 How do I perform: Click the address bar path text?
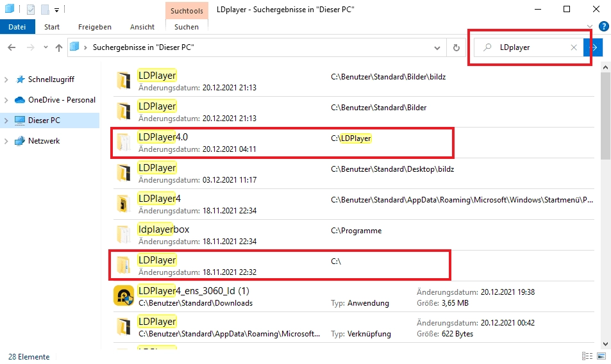tap(143, 47)
